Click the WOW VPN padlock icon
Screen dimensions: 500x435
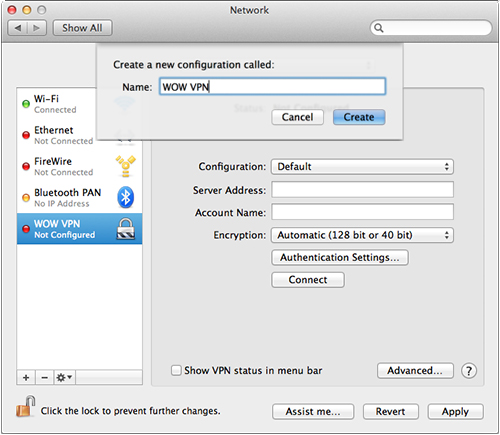[x=126, y=229]
